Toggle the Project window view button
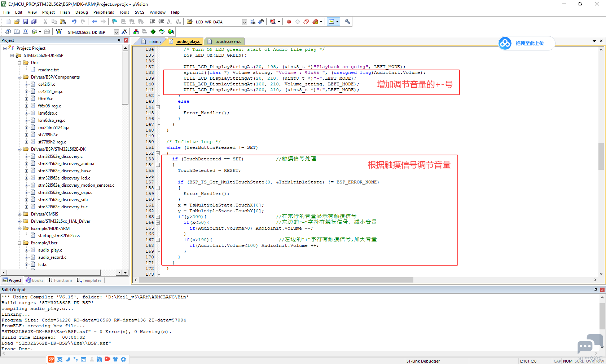This screenshot has height=364, width=606. [331, 22]
